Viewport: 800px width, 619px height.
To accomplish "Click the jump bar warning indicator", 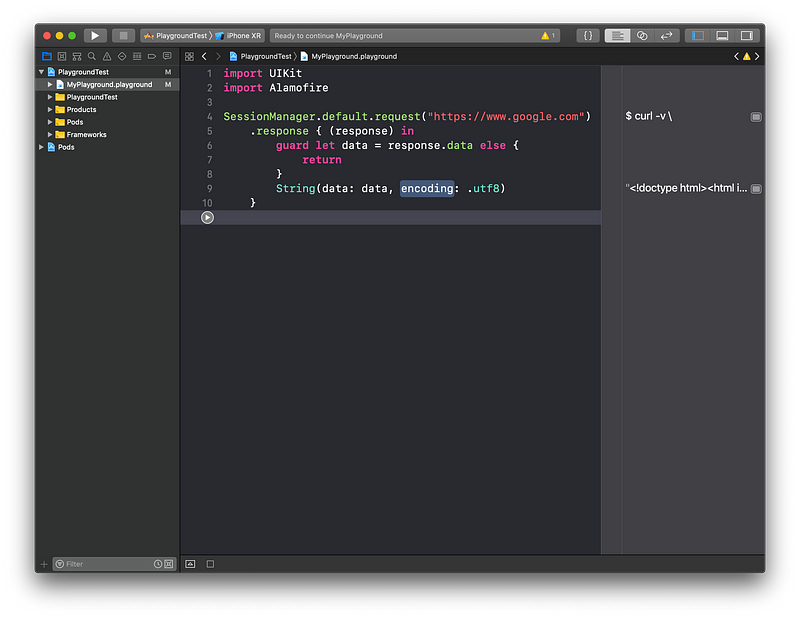I will pyautogui.click(x=746, y=56).
